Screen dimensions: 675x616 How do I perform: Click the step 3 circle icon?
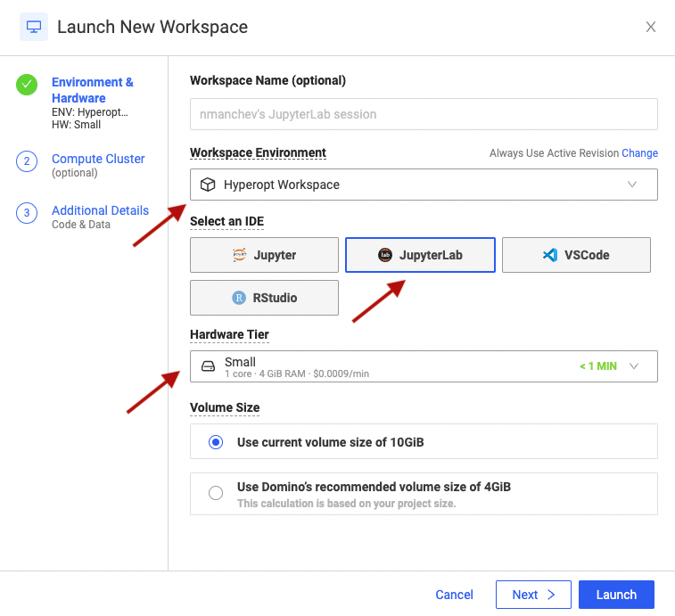[27, 213]
